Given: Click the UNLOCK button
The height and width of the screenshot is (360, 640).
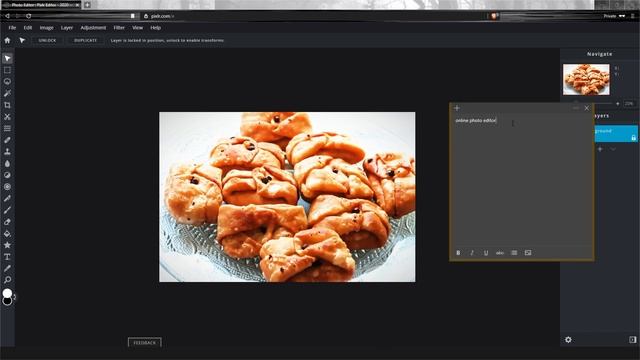Looking at the screenshot, I should tap(47, 40).
